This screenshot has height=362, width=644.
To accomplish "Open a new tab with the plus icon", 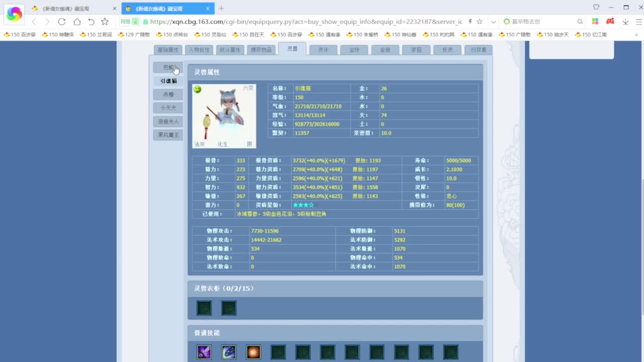I will 221,8.
